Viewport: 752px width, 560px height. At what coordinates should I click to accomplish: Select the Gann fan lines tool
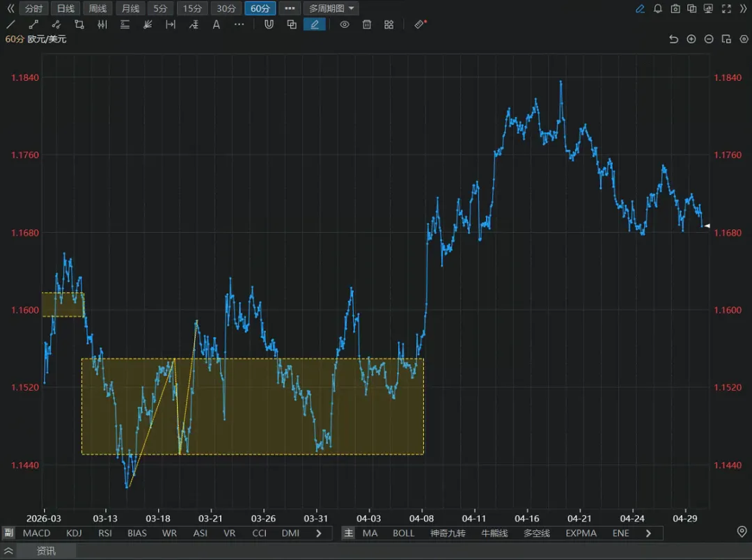click(148, 24)
